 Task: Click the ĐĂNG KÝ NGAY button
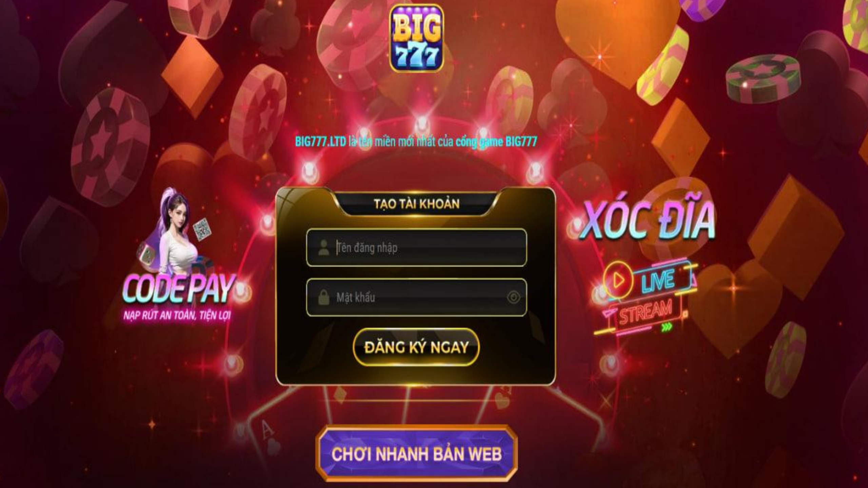[x=416, y=347]
